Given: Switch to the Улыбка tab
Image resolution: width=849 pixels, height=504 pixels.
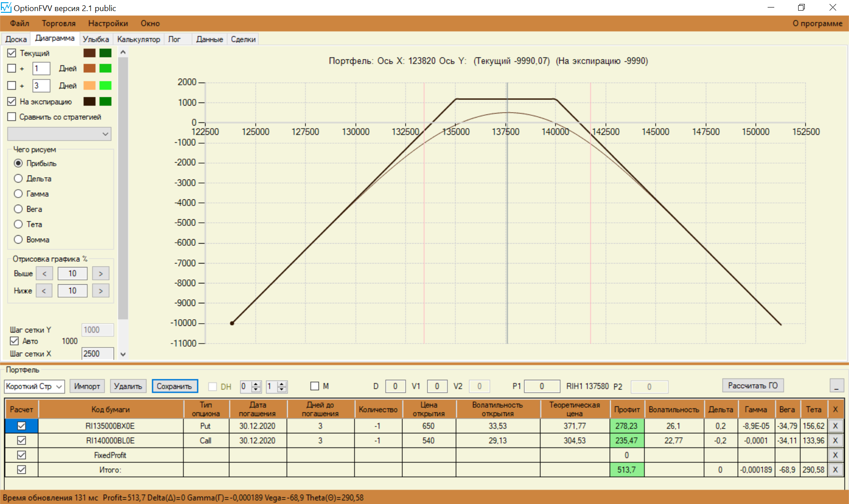Looking at the screenshot, I should click(96, 39).
